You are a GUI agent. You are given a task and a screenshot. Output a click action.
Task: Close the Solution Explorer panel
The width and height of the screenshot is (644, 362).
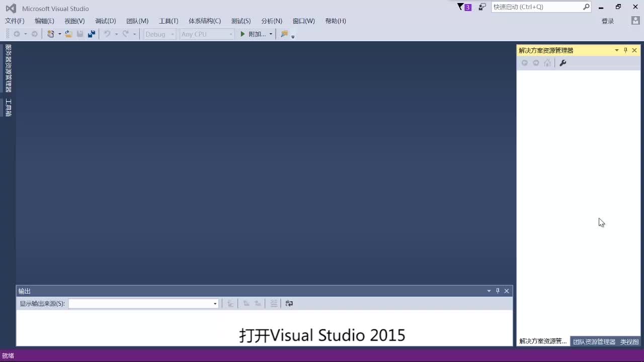pyautogui.click(x=634, y=50)
